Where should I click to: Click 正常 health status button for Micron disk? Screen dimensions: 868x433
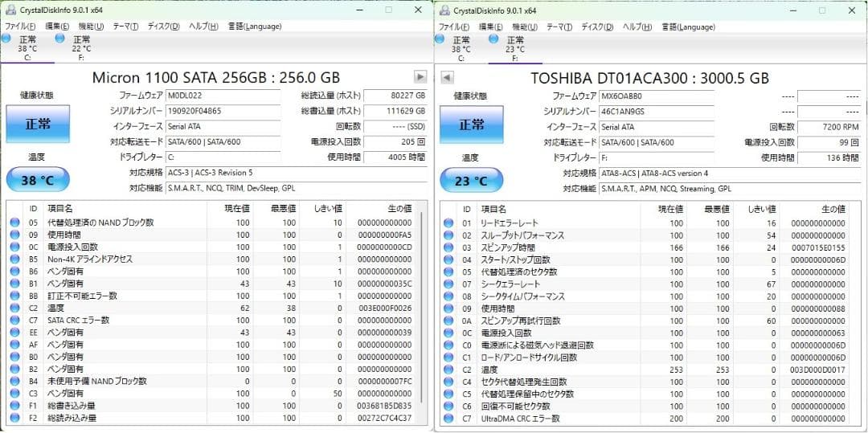(x=38, y=124)
